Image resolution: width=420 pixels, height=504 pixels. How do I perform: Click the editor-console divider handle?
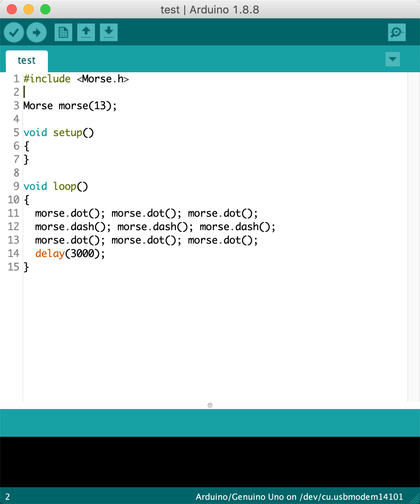click(x=210, y=405)
